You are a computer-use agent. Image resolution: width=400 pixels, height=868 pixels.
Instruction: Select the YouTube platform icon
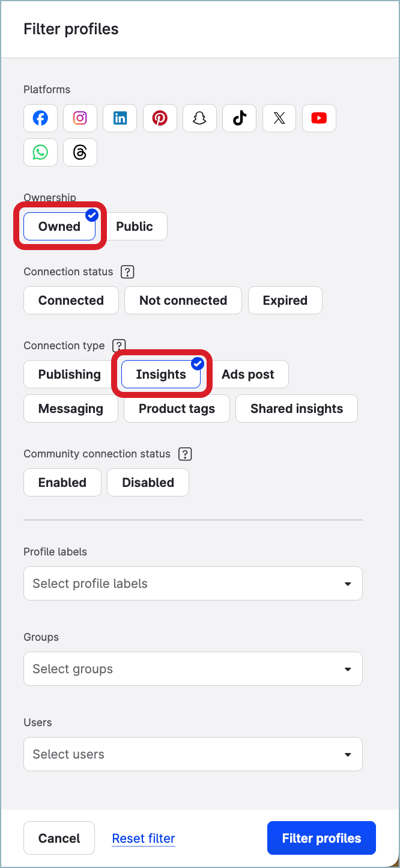[319, 118]
